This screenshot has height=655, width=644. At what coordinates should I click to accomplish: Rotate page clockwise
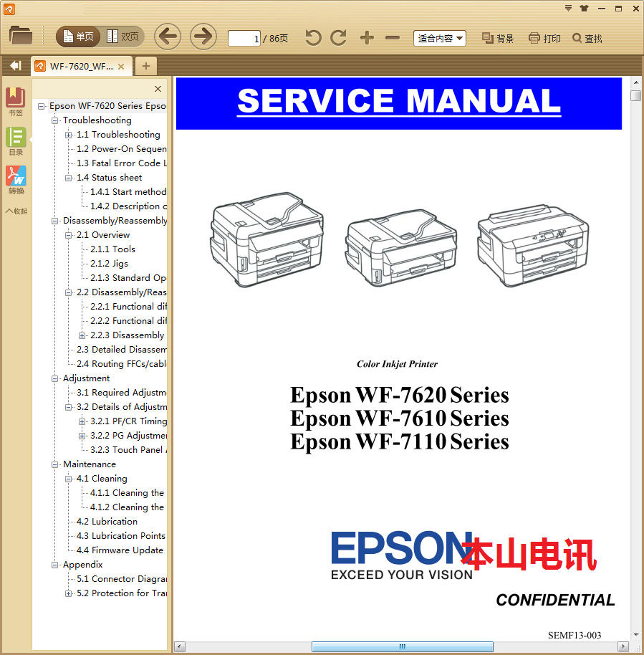tap(339, 38)
